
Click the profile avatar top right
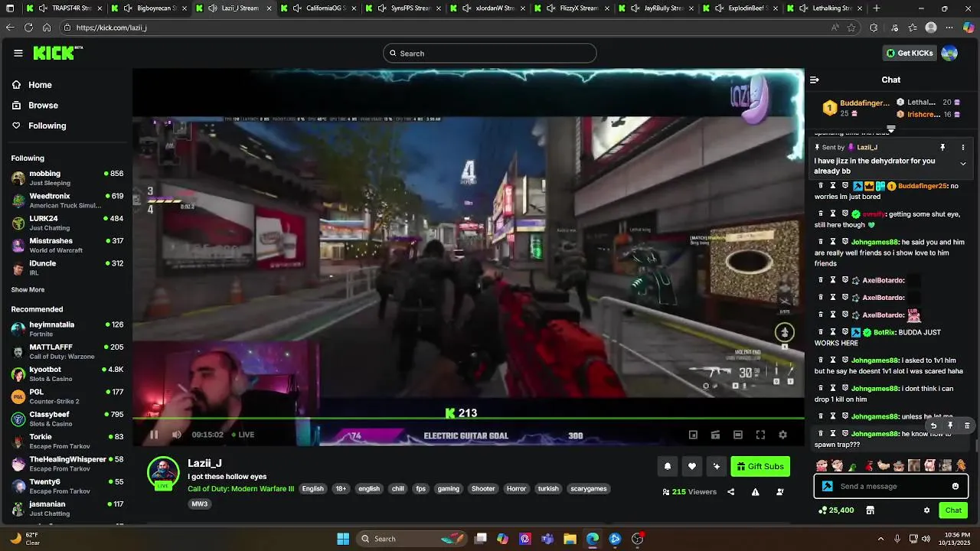949,53
